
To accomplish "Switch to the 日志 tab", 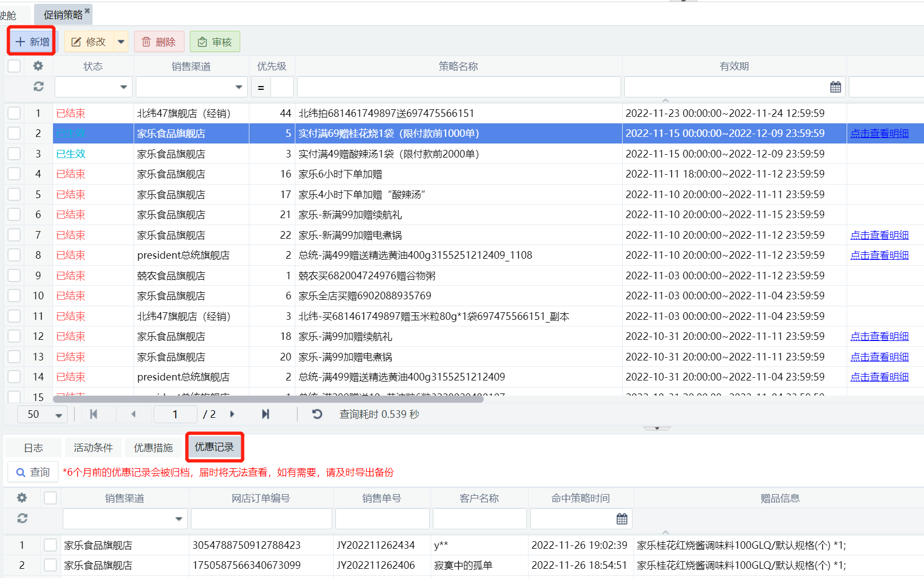I will (33, 448).
